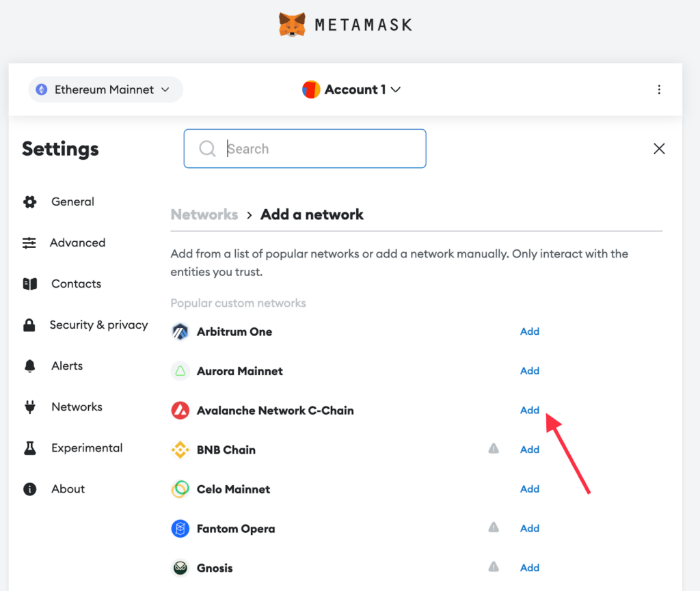Click the magnifier icon in search box

click(x=208, y=148)
